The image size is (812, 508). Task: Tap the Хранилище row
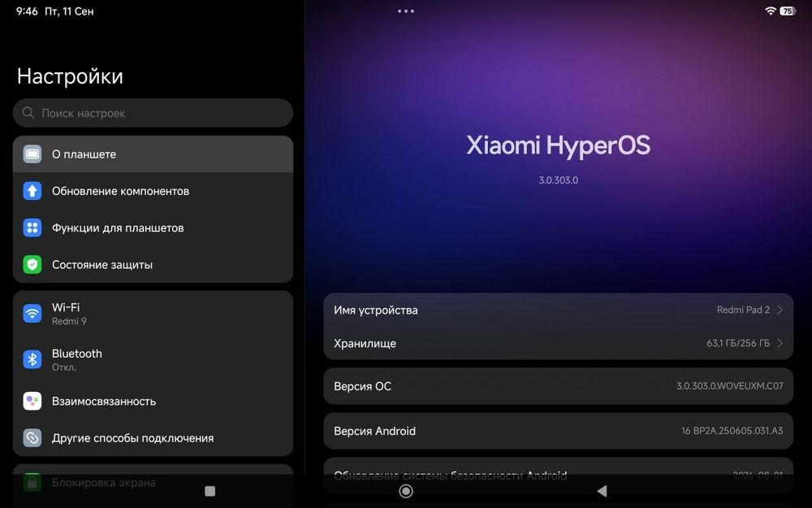point(559,343)
